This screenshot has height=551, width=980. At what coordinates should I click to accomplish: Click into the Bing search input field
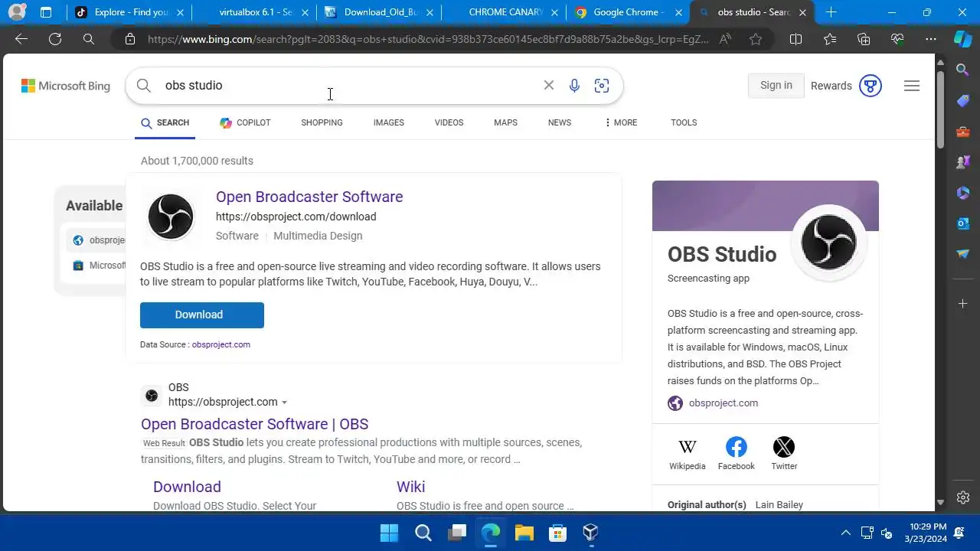(x=348, y=86)
